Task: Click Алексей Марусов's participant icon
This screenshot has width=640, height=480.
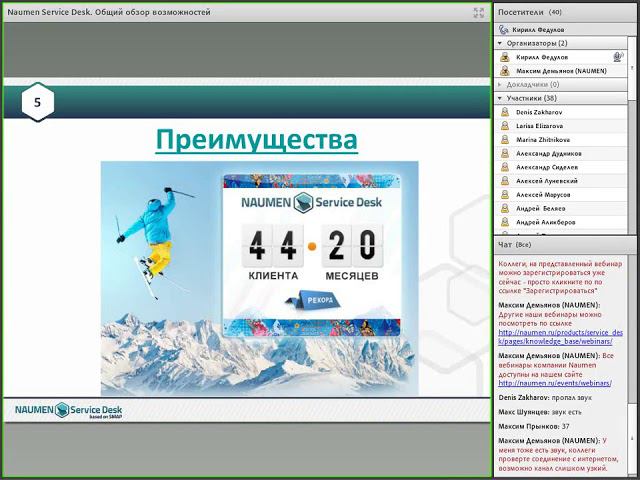Action: click(x=505, y=195)
